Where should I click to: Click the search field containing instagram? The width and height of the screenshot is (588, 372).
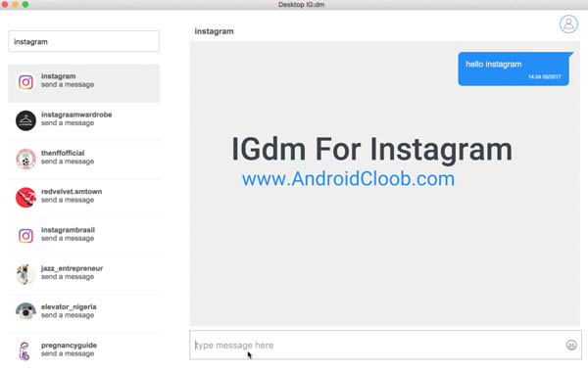click(83, 41)
